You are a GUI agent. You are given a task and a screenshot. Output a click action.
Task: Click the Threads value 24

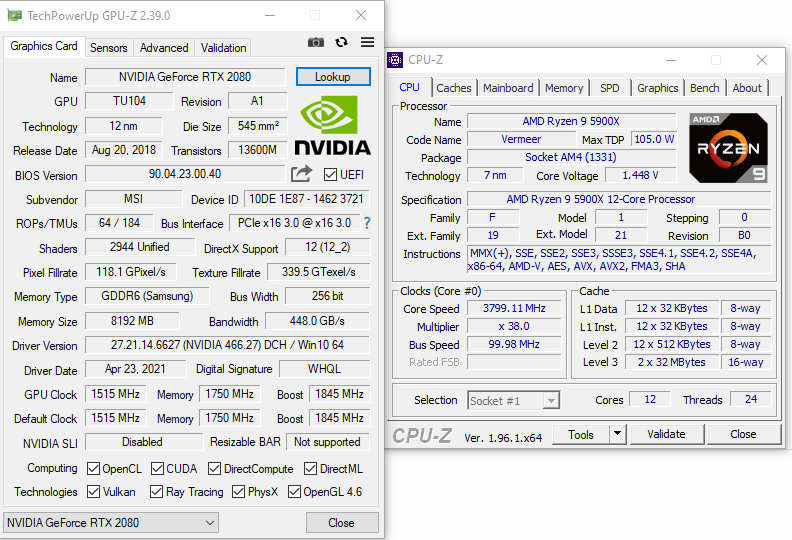[751, 399]
